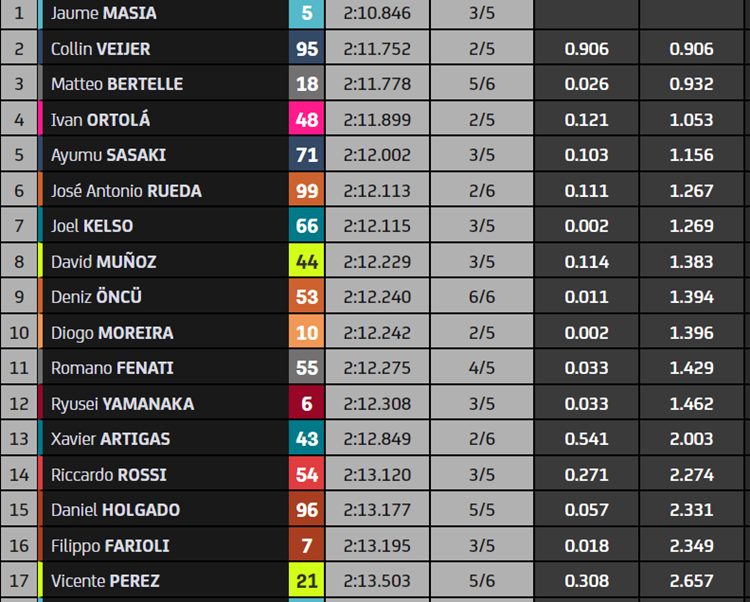Open Romano FENATI rider entry
The height and width of the screenshot is (602, 750).
click(x=112, y=368)
